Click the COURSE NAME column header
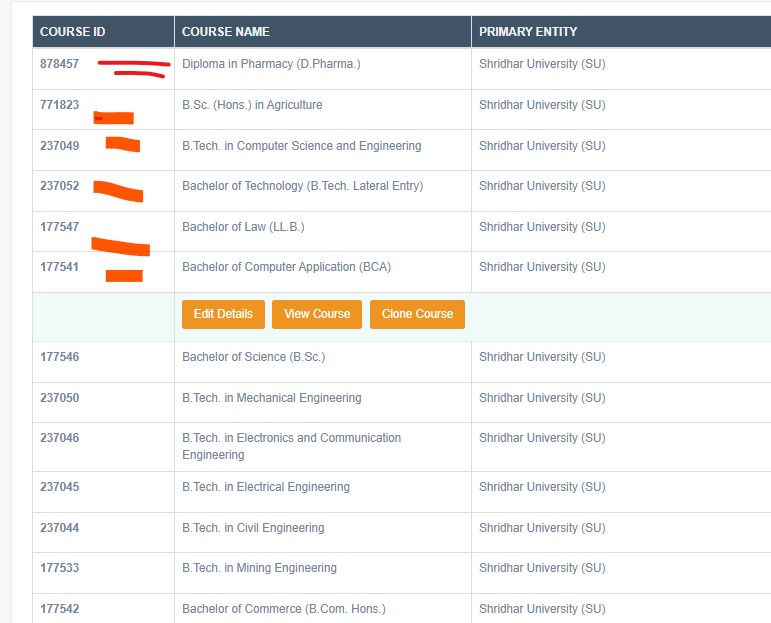Screen dimensions: 771x623 (x=225, y=32)
